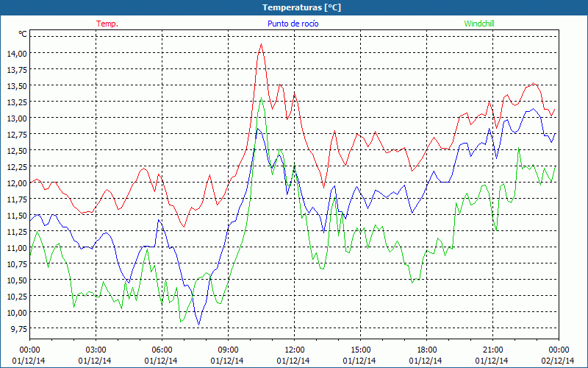Click the 13,50 y-axis value
588x368 pixels.
coord(17,85)
